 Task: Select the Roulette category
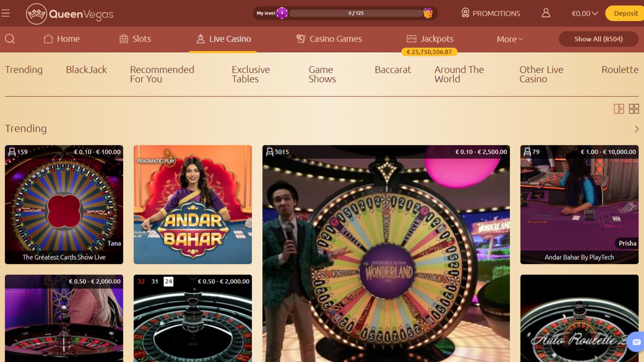pos(620,70)
